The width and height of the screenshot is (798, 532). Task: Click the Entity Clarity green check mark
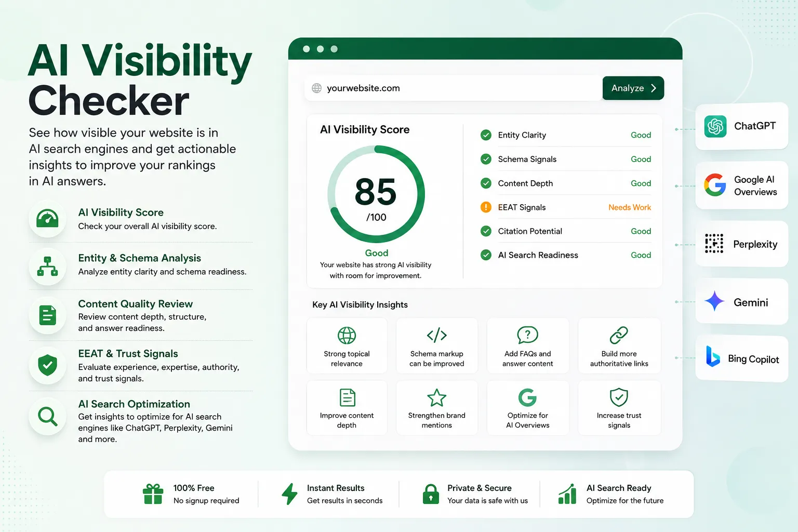[486, 135]
